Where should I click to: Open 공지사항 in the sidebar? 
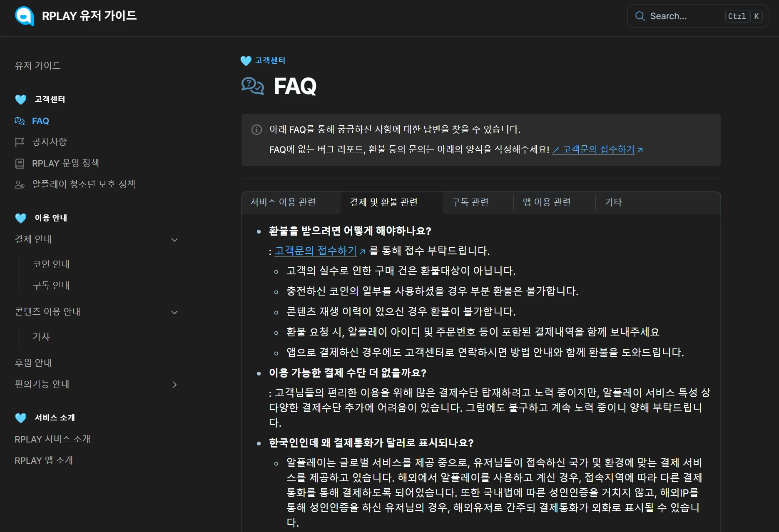coord(50,142)
